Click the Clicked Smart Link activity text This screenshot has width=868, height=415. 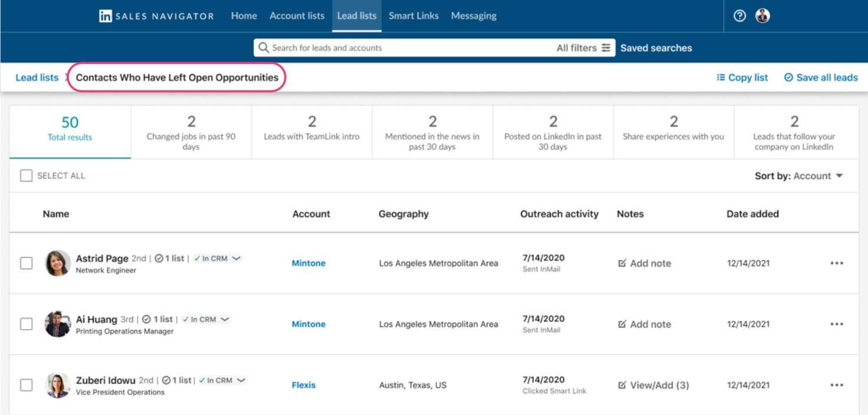(555, 391)
